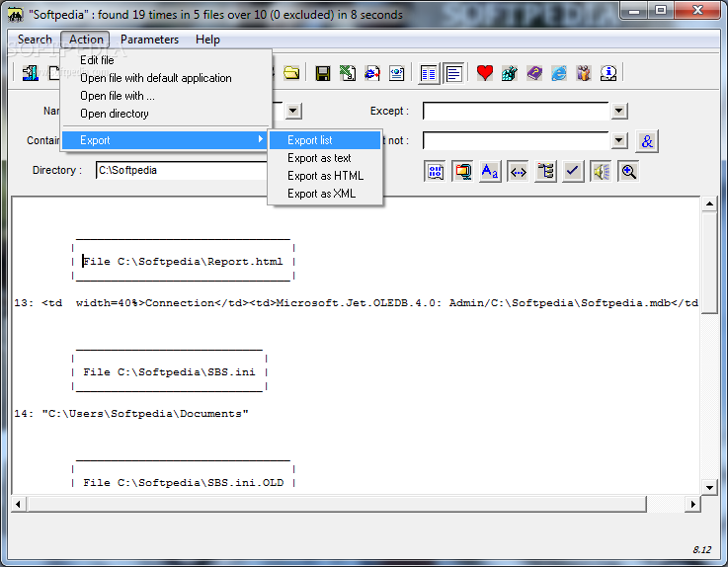728x567 pixels.
Task: Click the leftmost search toolbar icon
Action: pyautogui.click(x=31, y=73)
